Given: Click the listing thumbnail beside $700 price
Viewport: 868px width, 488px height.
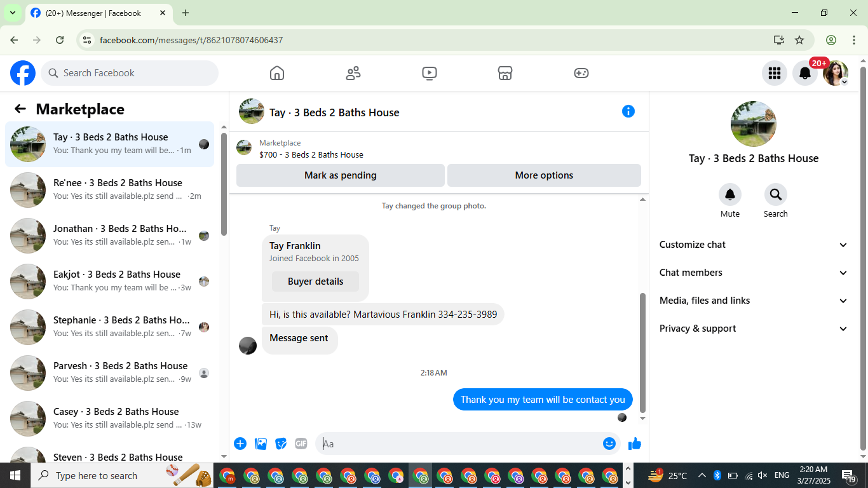Looking at the screenshot, I should click(244, 148).
